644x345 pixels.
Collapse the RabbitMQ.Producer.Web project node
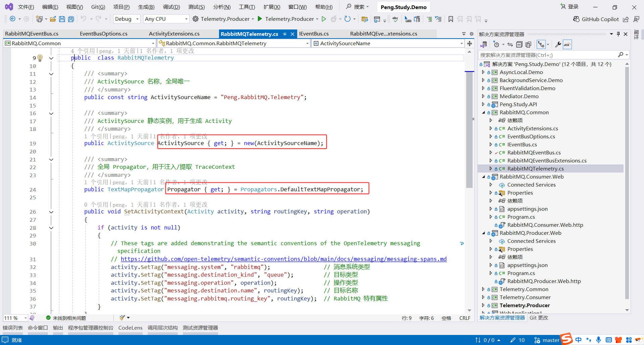tap(483, 233)
